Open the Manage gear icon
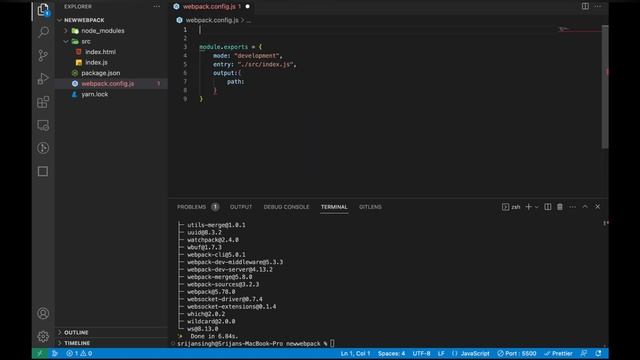This screenshot has width=640, height=360. [x=43, y=336]
